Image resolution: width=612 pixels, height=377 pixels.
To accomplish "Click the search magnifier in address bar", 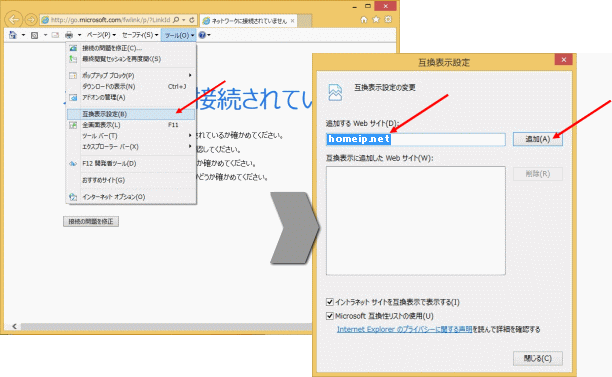I will click(x=176, y=20).
